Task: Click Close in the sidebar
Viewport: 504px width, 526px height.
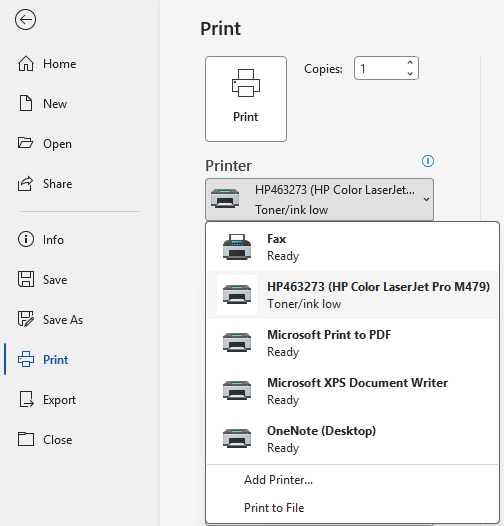Action: 45,439
